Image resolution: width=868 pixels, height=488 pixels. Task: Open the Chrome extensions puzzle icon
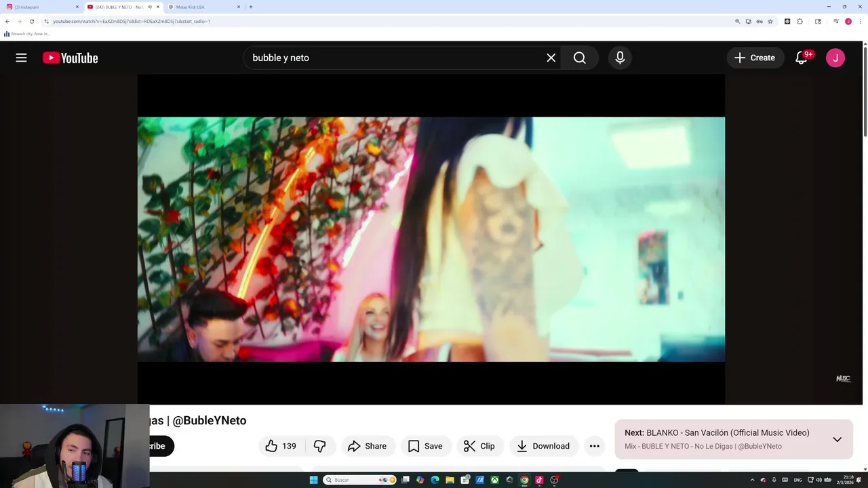coord(800,21)
